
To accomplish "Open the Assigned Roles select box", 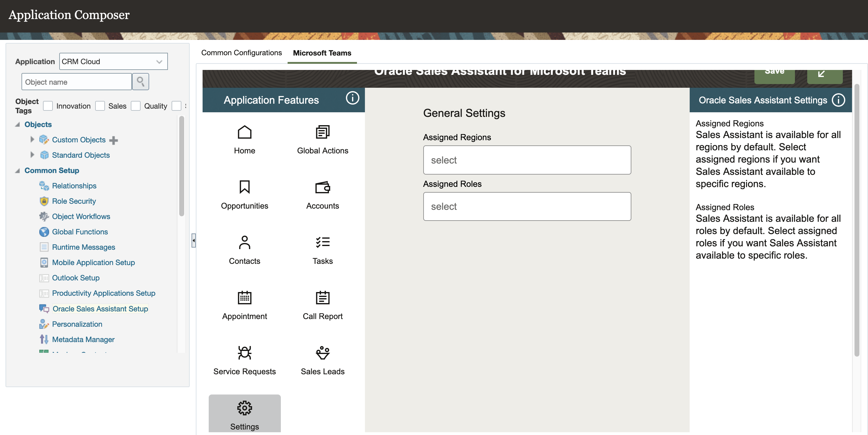I will (527, 206).
